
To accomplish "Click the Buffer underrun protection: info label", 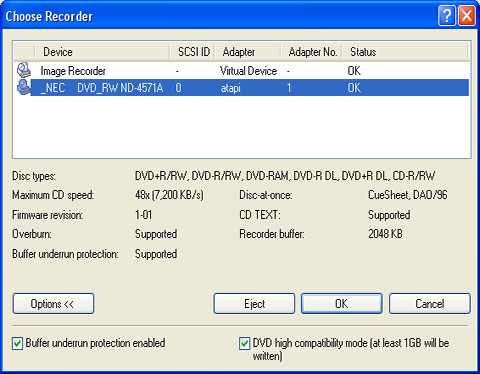I will [x=65, y=254].
